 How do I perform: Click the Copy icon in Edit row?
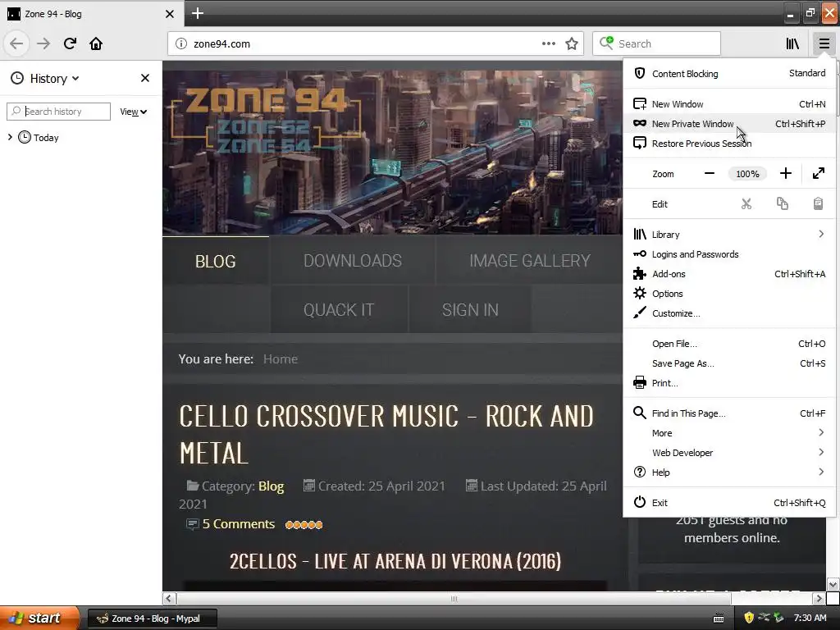[x=782, y=204]
